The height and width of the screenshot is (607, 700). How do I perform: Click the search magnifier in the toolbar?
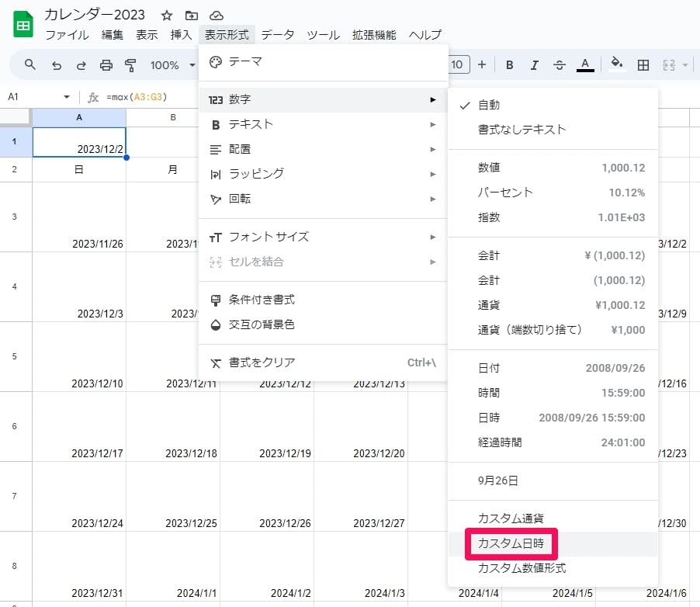30,64
